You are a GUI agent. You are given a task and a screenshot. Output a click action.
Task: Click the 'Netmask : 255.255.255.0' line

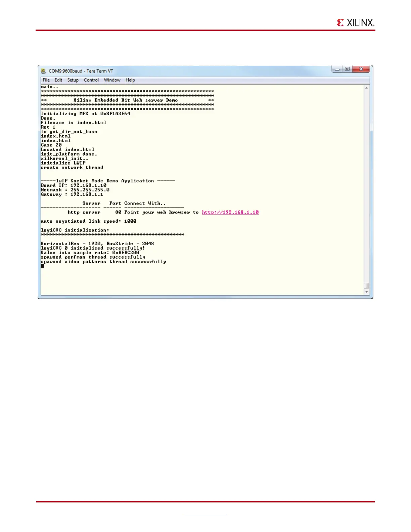click(75, 190)
